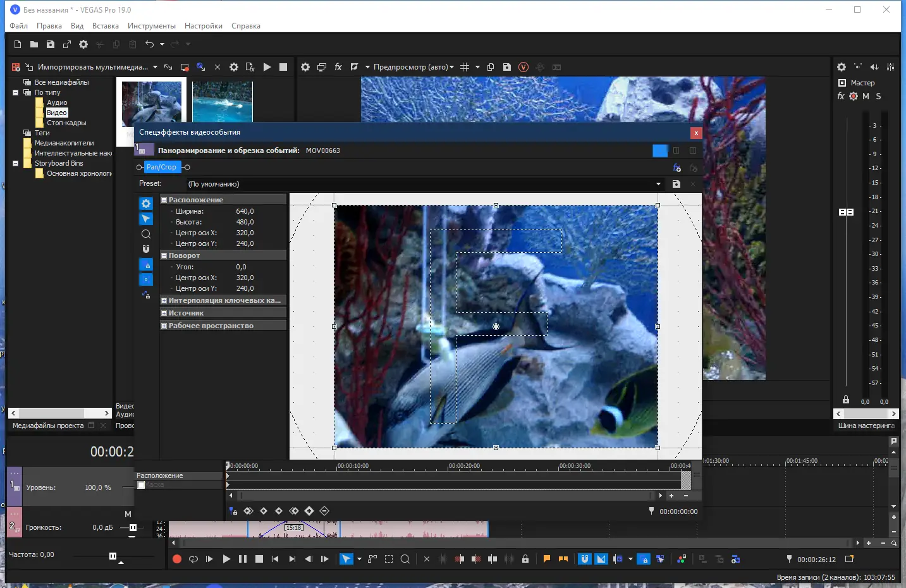Toggle lock aspect ratio in Pan/Crop
This screenshot has width=906, height=588.
point(146,265)
